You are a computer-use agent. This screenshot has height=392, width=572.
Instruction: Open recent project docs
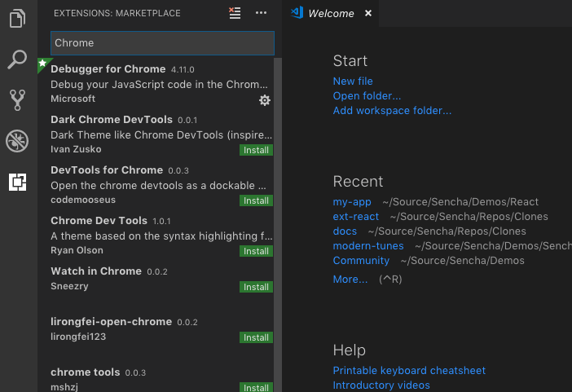pos(345,231)
